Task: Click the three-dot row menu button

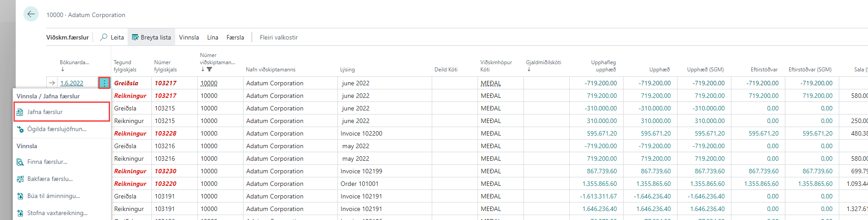Action: click(104, 83)
